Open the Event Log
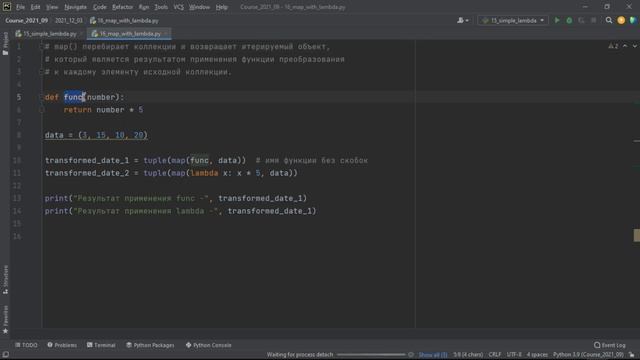640x360 pixels. pyautogui.click(x=610, y=345)
